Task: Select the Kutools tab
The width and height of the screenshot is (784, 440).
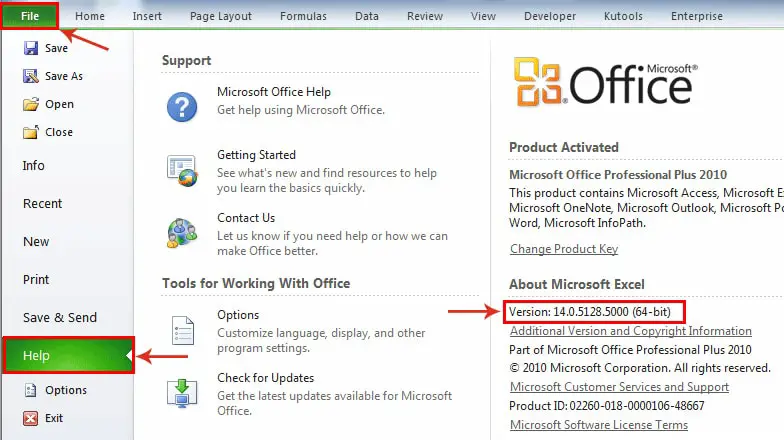Action: [x=623, y=16]
